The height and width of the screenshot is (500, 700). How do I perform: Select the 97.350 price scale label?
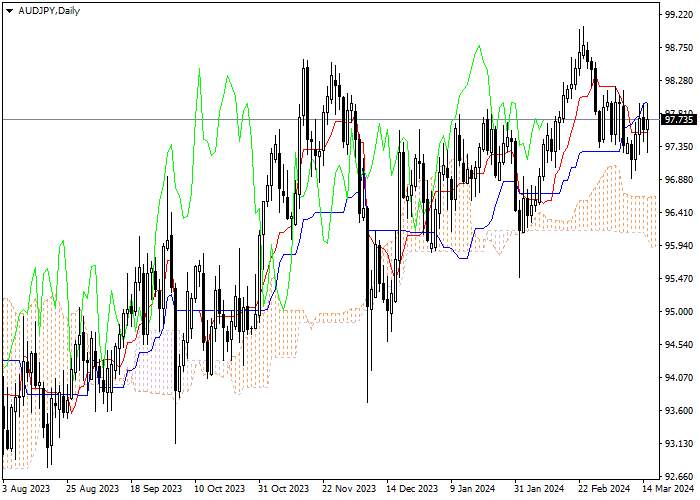[679, 146]
